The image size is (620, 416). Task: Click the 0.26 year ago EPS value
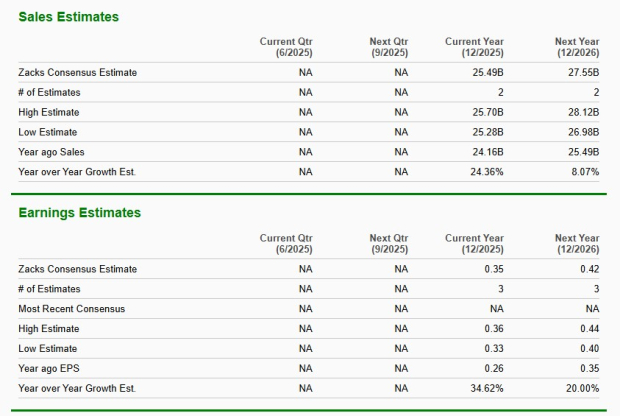click(493, 368)
